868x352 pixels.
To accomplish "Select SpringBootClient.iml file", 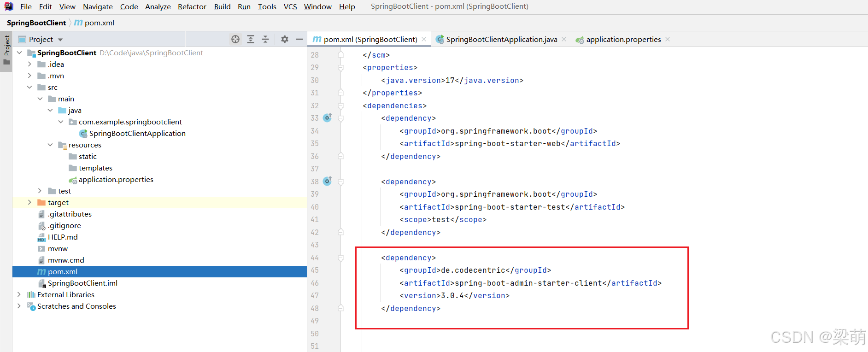I will click(x=78, y=283).
